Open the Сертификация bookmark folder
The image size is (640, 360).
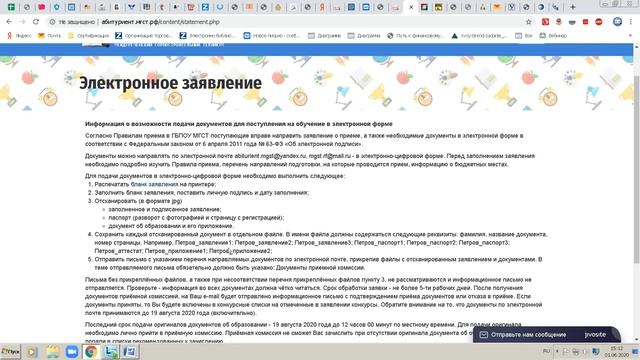point(89,36)
